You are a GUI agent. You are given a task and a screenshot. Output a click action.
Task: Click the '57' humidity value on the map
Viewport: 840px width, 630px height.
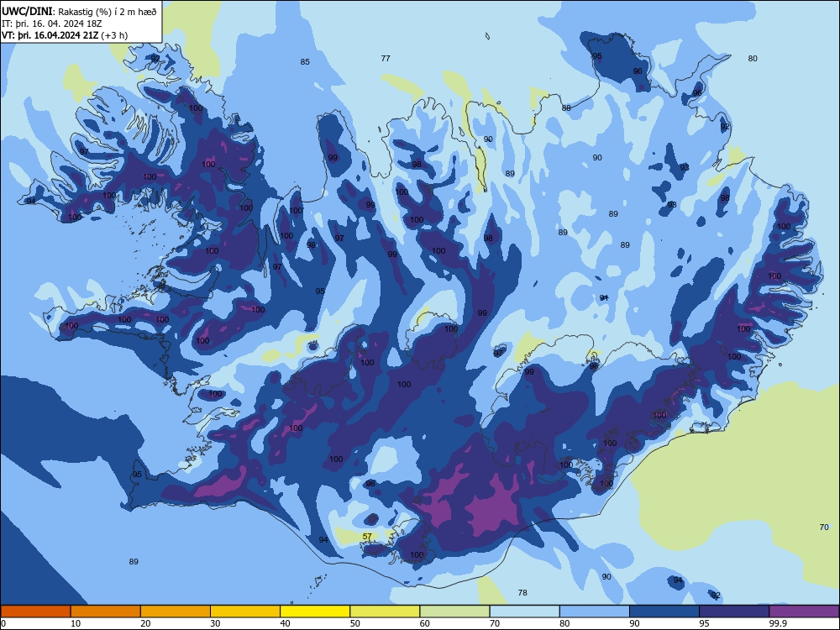[x=367, y=536]
